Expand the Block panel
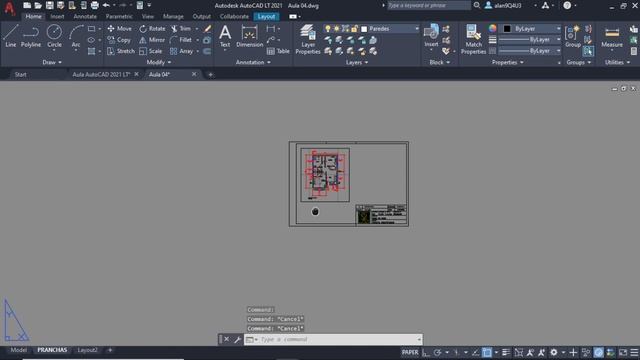Viewport: 640px width, 360px height. (440, 62)
